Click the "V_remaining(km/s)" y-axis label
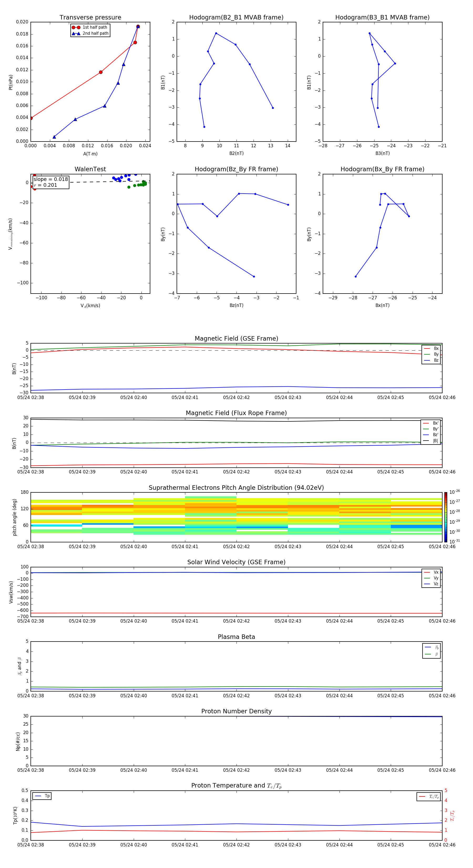This screenshot has height=868, width=473. (x=11, y=234)
